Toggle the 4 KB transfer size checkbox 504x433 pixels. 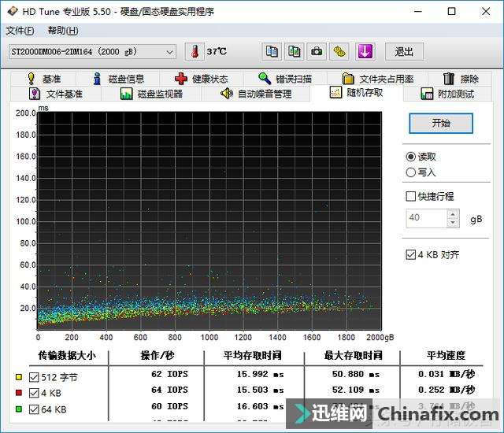(x=34, y=393)
